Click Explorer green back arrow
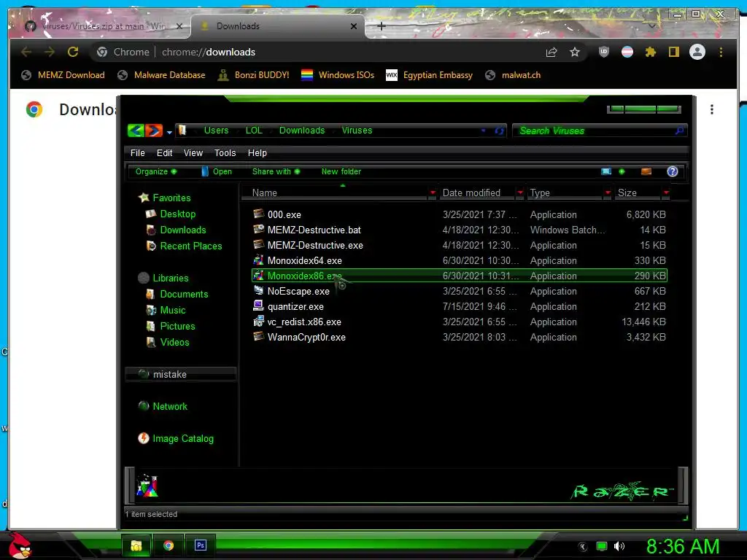Image resolution: width=747 pixels, height=560 pixels. point(136,130)
